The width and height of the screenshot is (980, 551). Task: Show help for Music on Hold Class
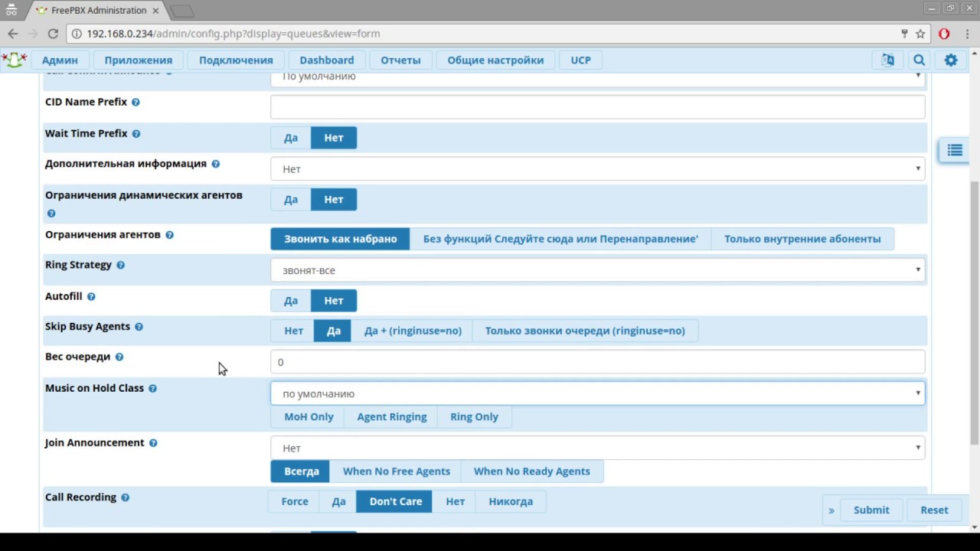click(152, 389)
